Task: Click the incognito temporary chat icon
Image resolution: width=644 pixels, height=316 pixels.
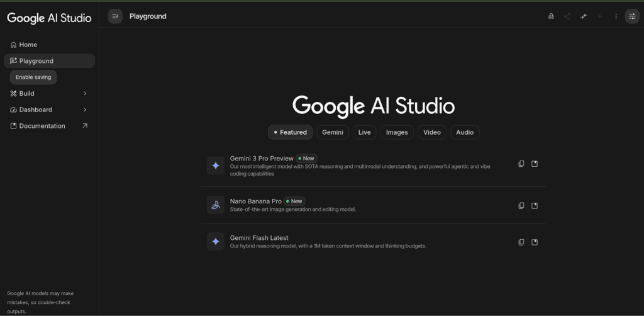Action: tap(551, 16)
